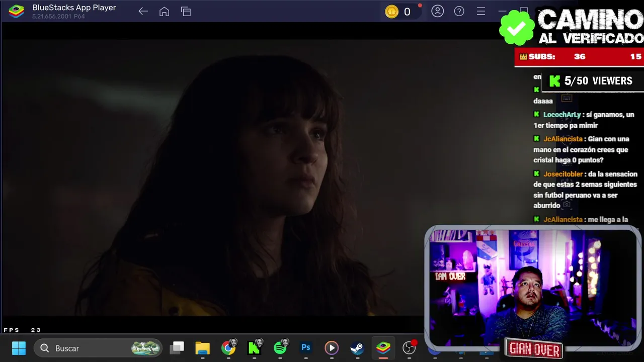This screenshot has width=644, height=362.
Task: Click the BlueStacks logo in the title bar
Action: tap(16, 11)
